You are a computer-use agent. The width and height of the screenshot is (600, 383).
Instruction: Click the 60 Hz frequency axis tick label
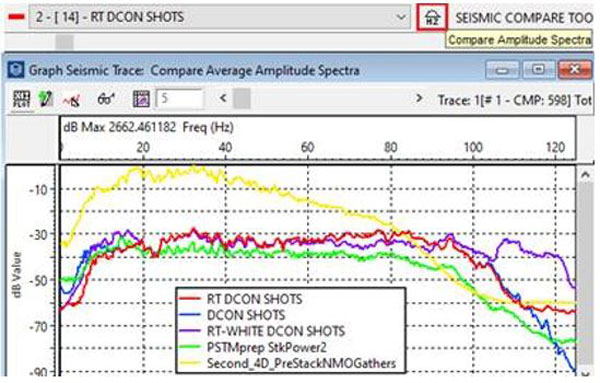pyautogui.click(x=308, y=147)
